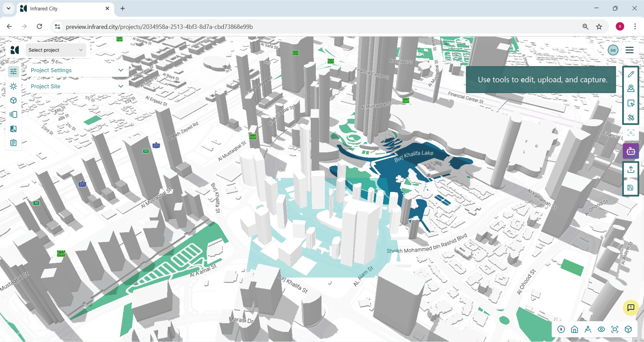Viewport: 644px width, 342px height.
Task: Open the sun analysis sidebar icon
Action: (13, 86)
